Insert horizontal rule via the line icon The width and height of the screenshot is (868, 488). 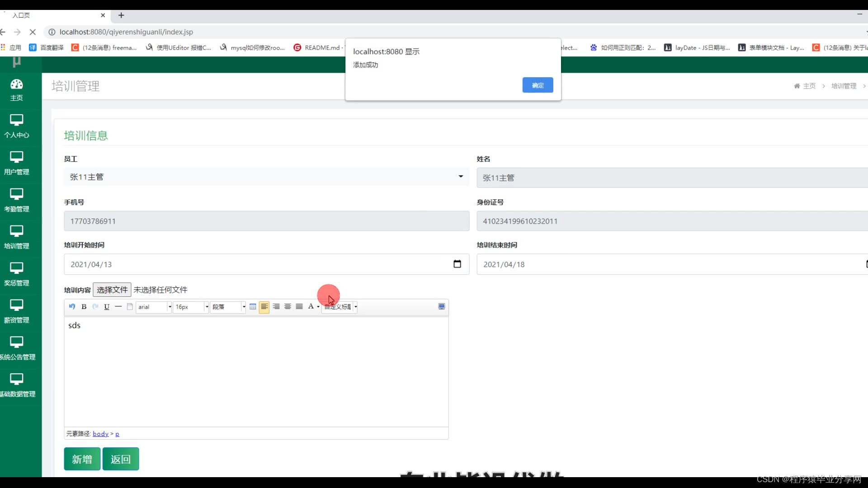118,307
